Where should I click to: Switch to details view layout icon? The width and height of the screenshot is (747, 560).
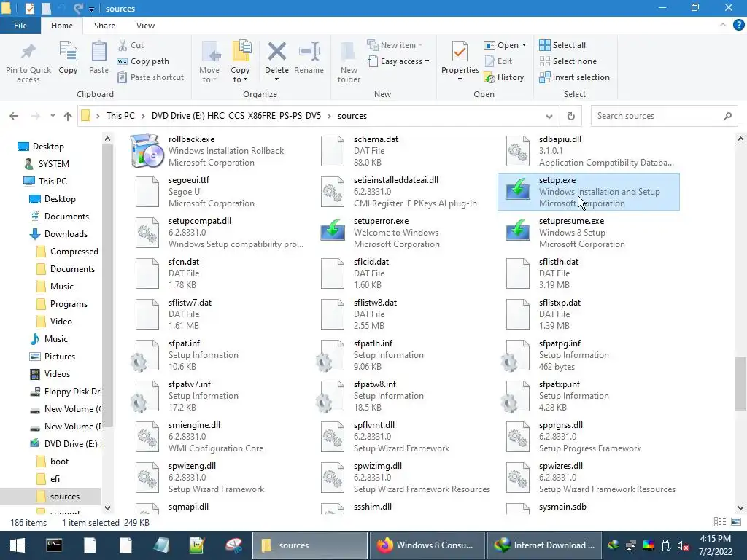pyautogui.click(x=720, y=522)
